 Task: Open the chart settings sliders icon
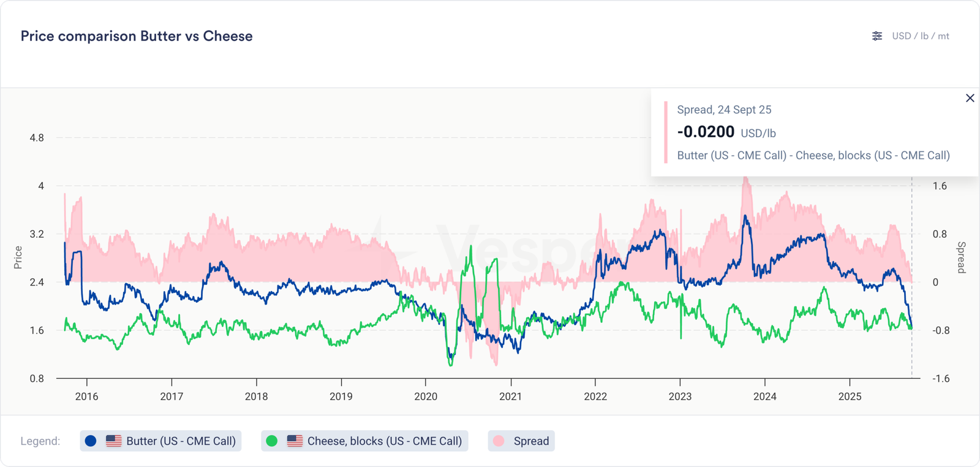pos(877,36)
